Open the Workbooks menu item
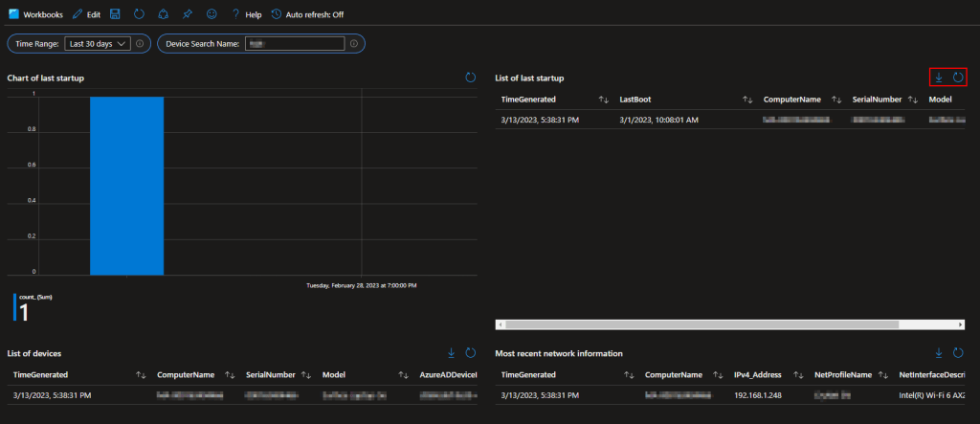 point(36,14)
